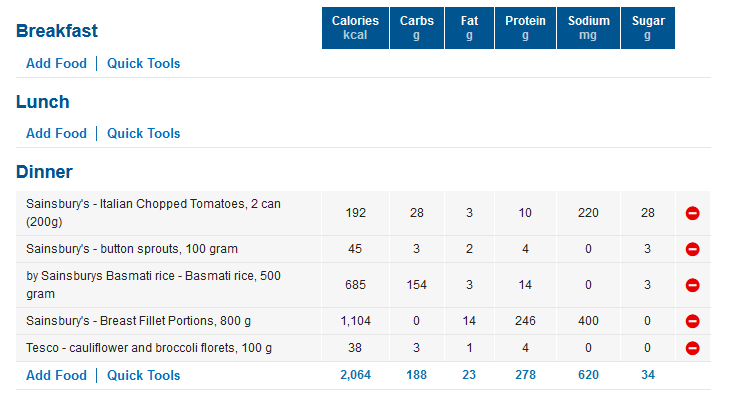Open Quick Tools for Lunch

click(x=144, y=133)
